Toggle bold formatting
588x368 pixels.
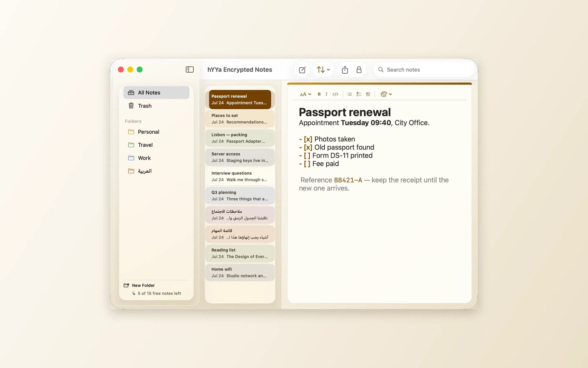(x=319, y=94)
